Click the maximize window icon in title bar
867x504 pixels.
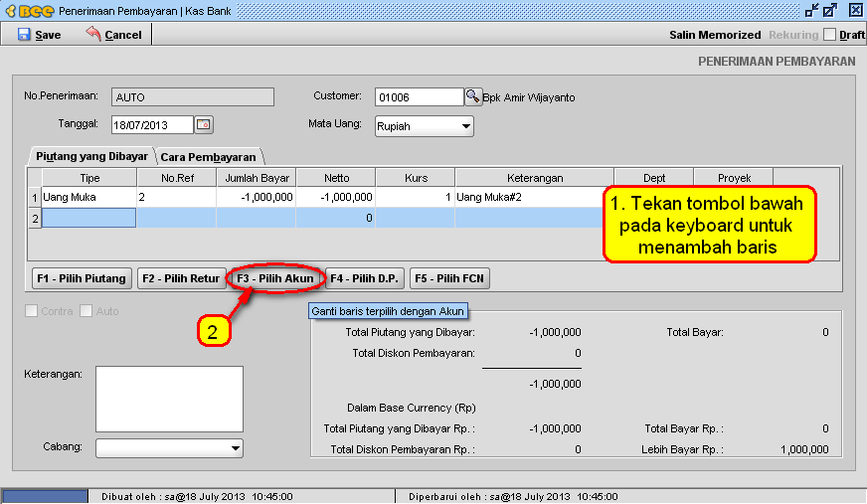830,10
